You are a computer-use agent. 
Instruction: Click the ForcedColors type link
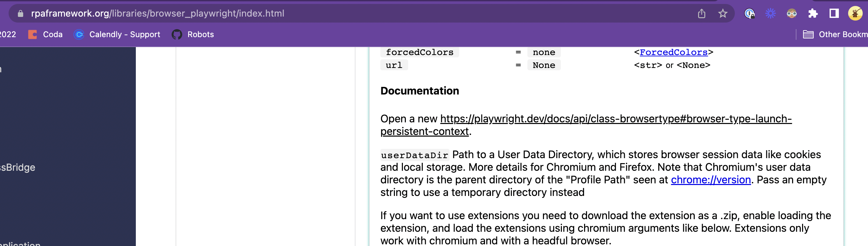coord(674,52)
